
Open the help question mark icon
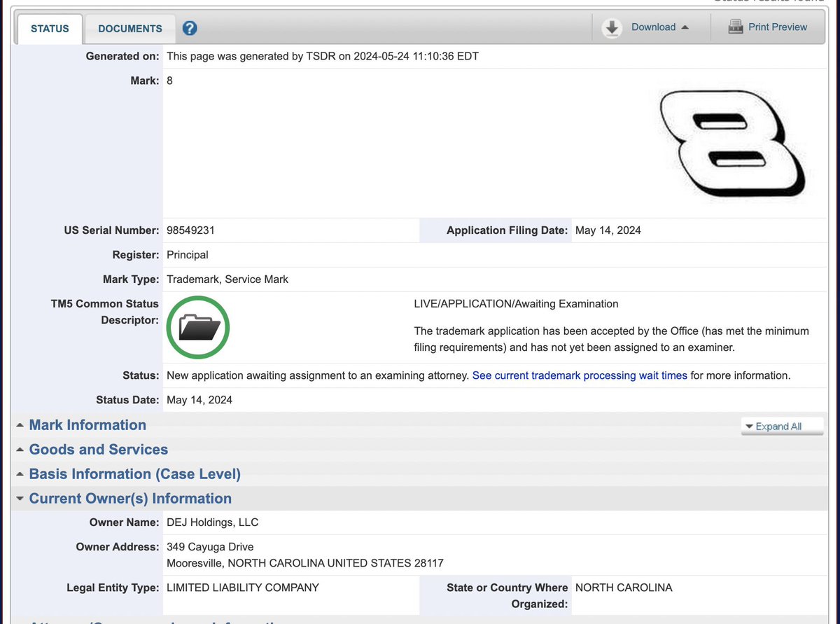[x=190, y=29]
